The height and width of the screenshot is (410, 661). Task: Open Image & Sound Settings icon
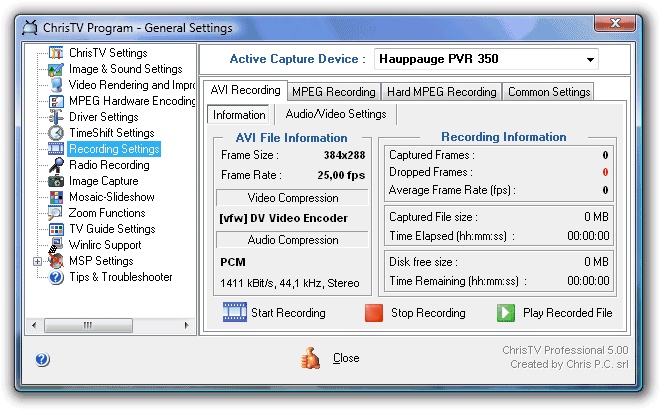coord(56,69)
